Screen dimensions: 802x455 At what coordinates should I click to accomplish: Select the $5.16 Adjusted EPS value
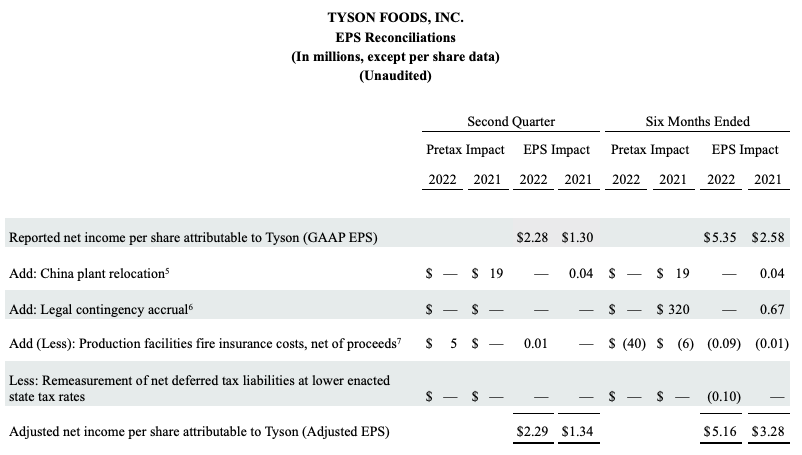(719, 432)
